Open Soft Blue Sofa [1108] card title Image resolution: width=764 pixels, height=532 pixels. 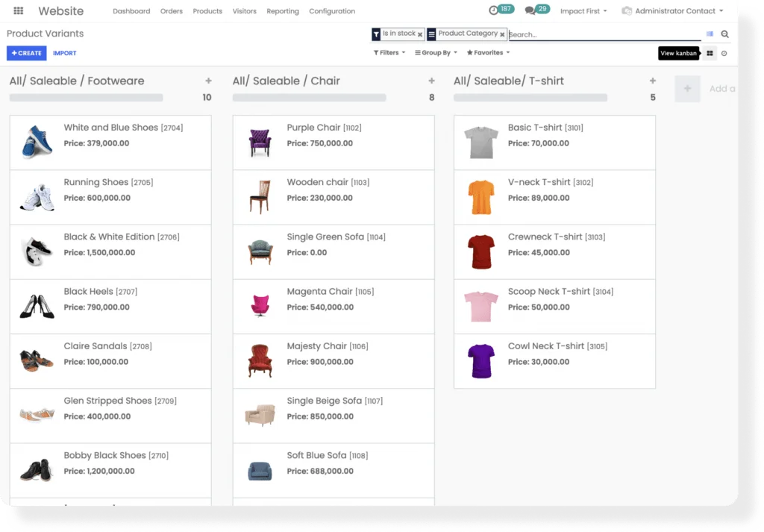(x=328, y=455)
